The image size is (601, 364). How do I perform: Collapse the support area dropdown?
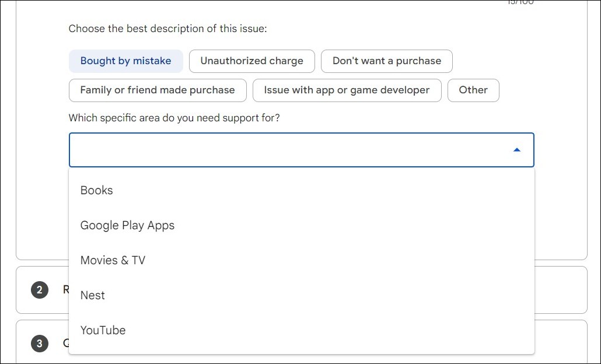tap(516, 149)
